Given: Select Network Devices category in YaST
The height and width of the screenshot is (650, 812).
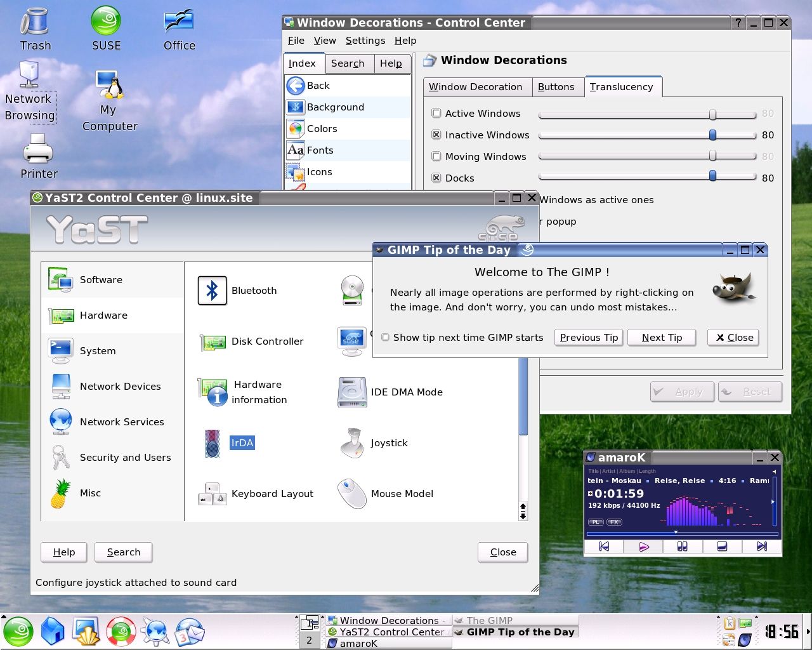Looking at the screenshot, I should 112,387.
